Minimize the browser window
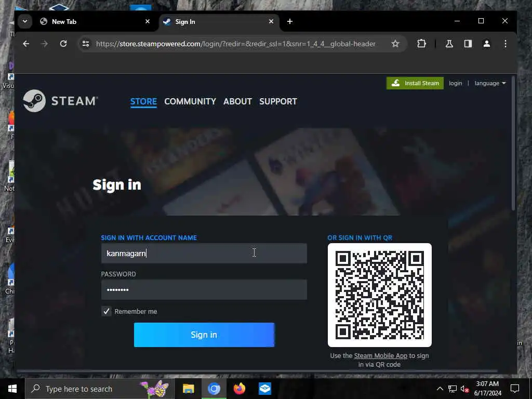 [457, 21]
